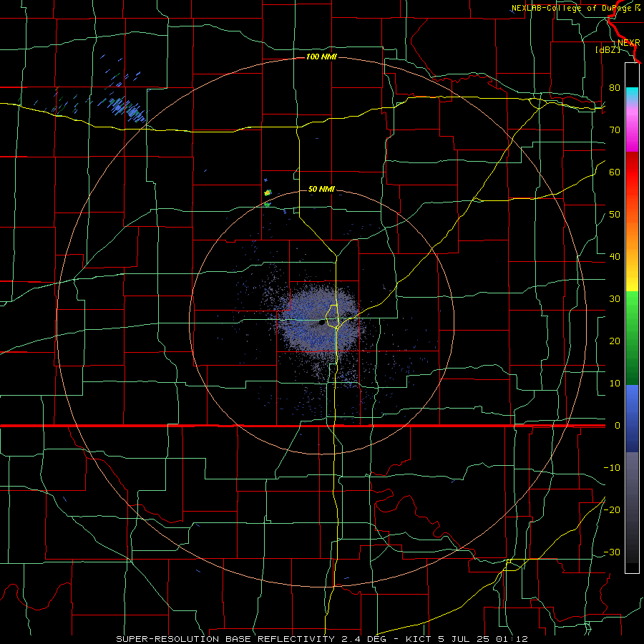The image size is (644, 644).
Task: Click the '10' value on the color scale
Action: [x=615, y=384]
